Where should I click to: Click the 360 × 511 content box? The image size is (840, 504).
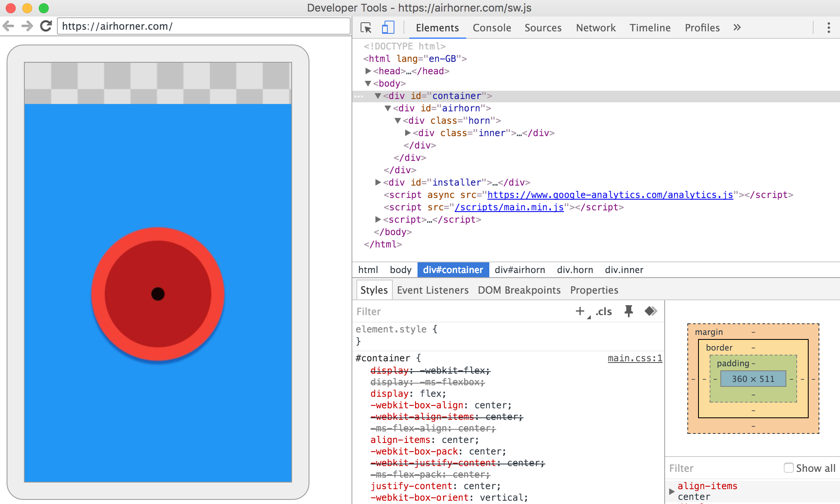point(753,379)
